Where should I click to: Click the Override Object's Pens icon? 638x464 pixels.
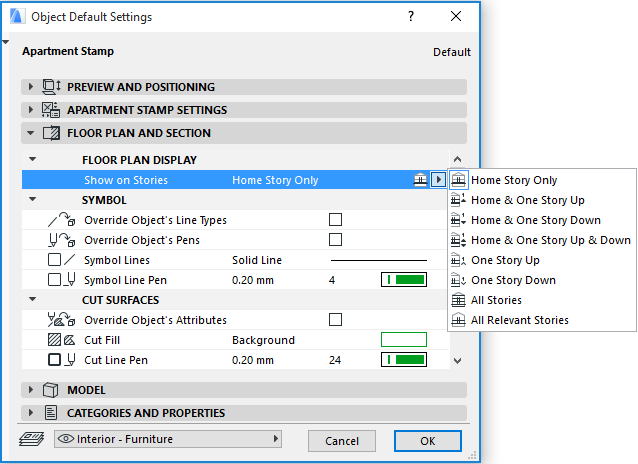point(61,240)
